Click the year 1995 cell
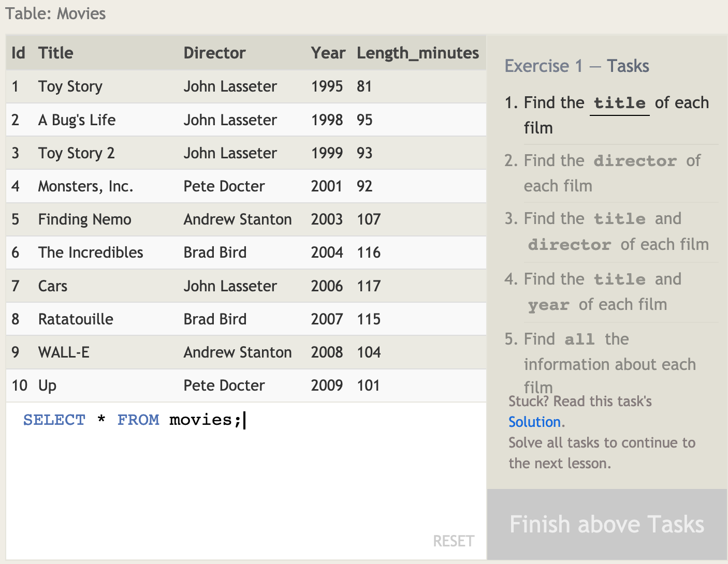This screenshot has height=564, width=728. click(x=327, y=86)
